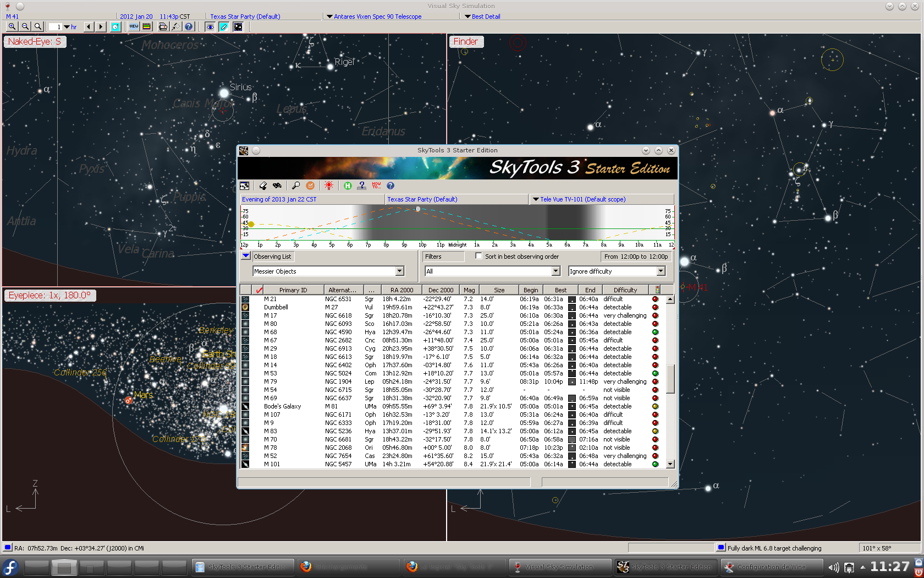Click the plain magnifier zoom reset icon
The height and width of the screenshot is (578, 924).
coord(38,26)
